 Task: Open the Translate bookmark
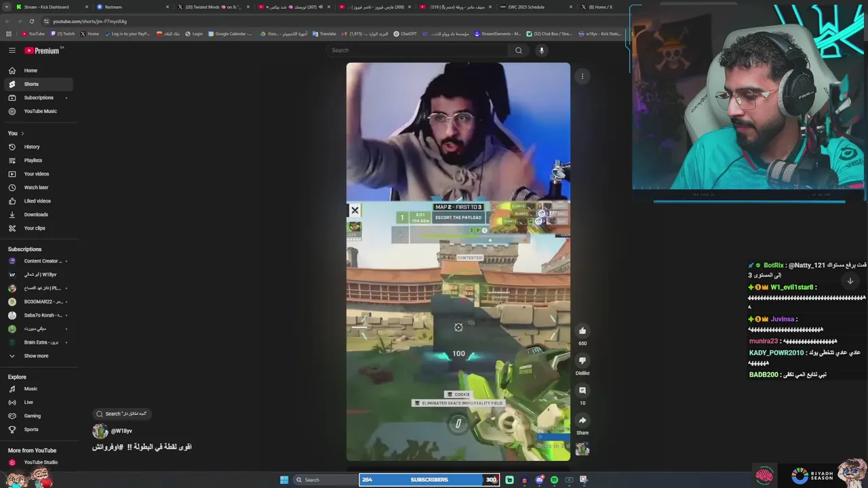pyautogui.click(x=324, y=34)
